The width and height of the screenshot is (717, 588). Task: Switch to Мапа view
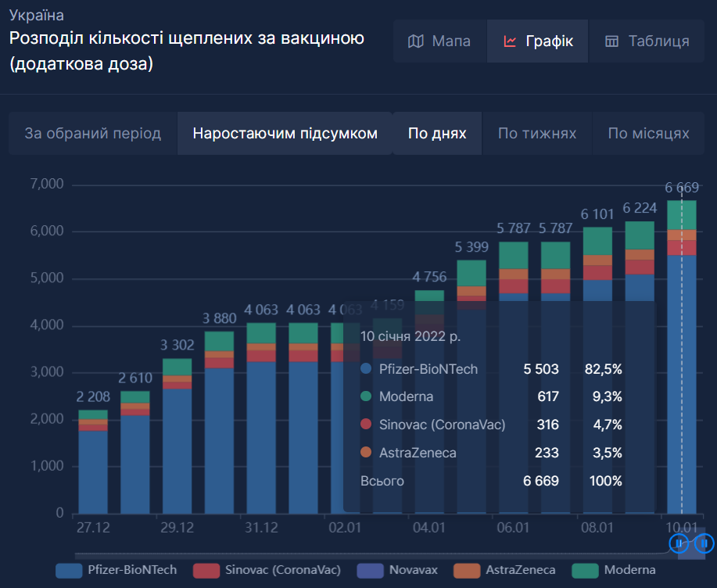439,41
